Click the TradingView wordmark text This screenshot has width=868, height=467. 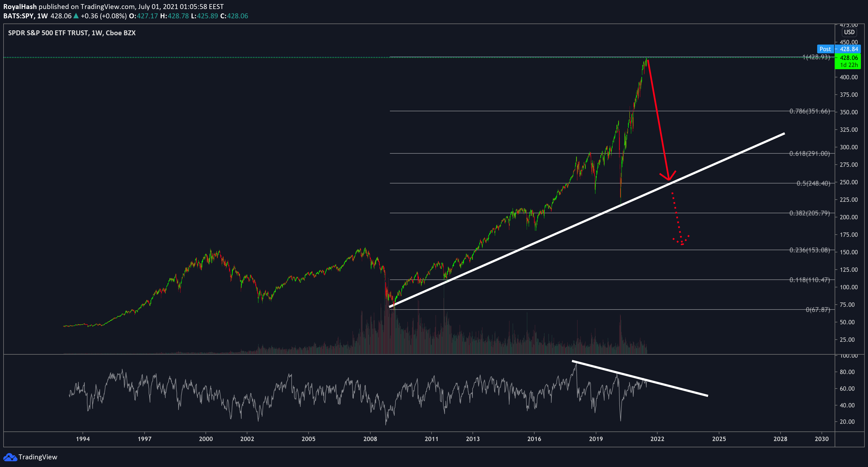(38, 457)
